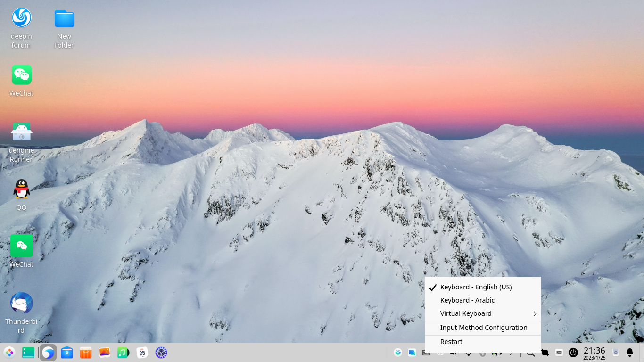The image size is (644, 362).
Task: Choose Keyboard - English (US) input method
Action: (483, 287)
